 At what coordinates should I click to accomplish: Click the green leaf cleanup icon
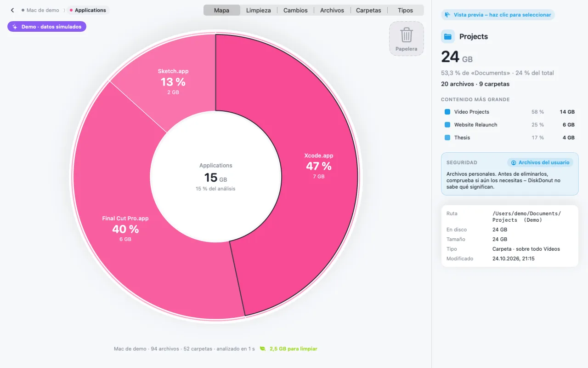click(x=263, y=349)
